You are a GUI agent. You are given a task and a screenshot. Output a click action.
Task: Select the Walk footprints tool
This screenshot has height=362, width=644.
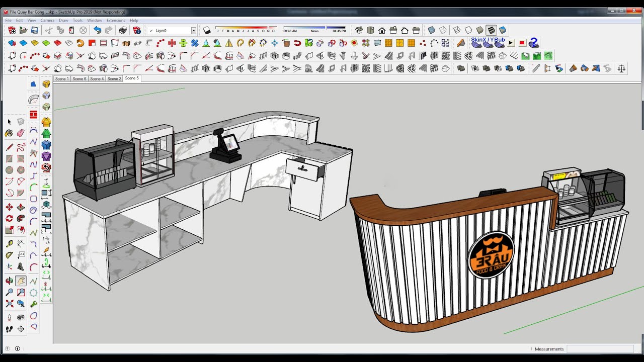(9, 329)
